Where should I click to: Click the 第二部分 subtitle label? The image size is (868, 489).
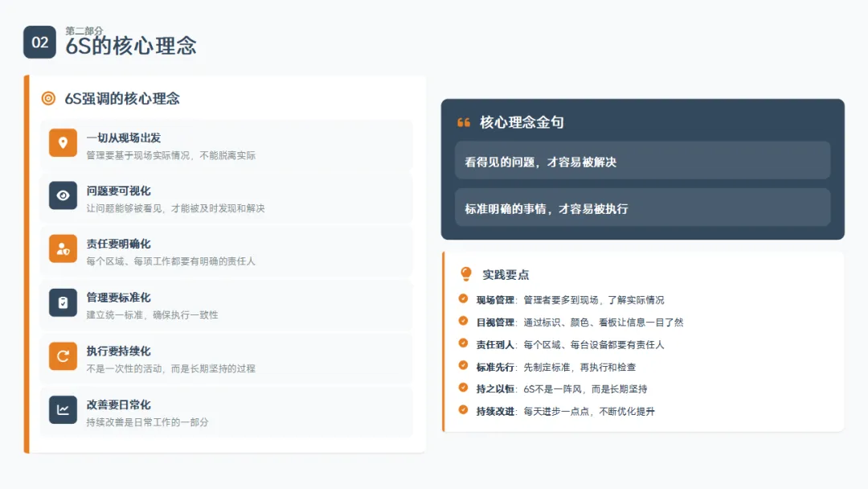tap(84, 31)
